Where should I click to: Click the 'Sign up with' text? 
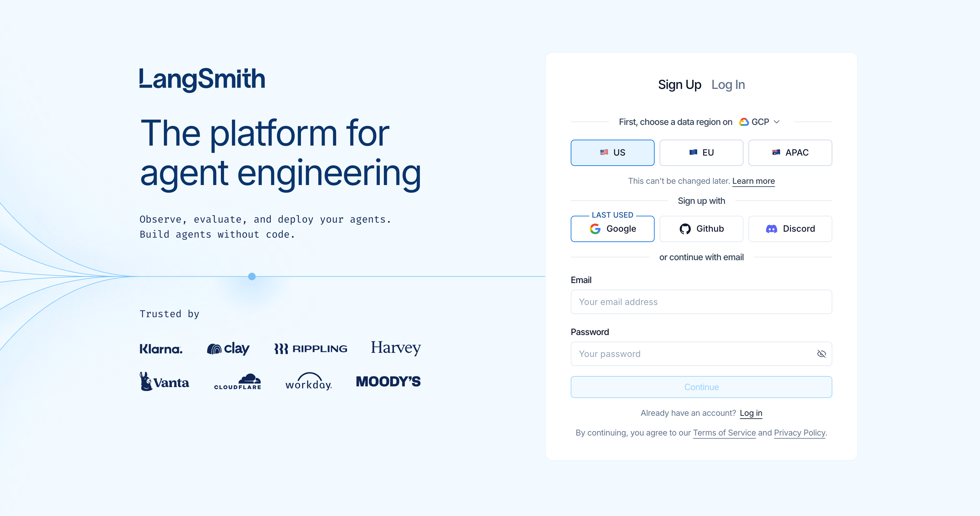point(701,201)
